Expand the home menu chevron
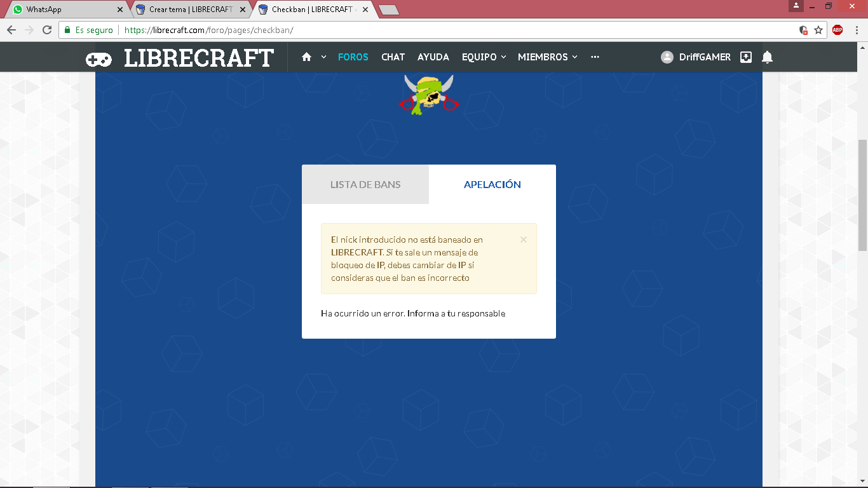Image resolution: width=868 pixels, height=488 pixels. click(x=323, y=57)
